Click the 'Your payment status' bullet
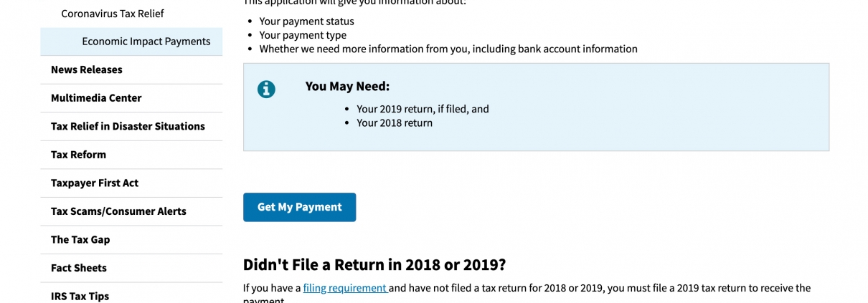Image resolution: width=868 pixels, height=303 pixels. click(x=307, y=21)
